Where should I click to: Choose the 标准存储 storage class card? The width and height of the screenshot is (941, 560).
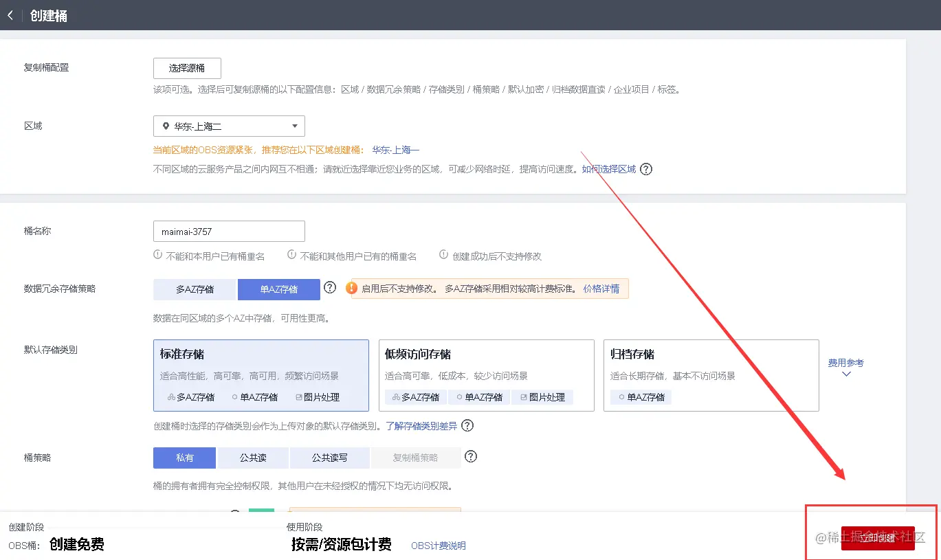pyautogui.click(x=261, y=375)
